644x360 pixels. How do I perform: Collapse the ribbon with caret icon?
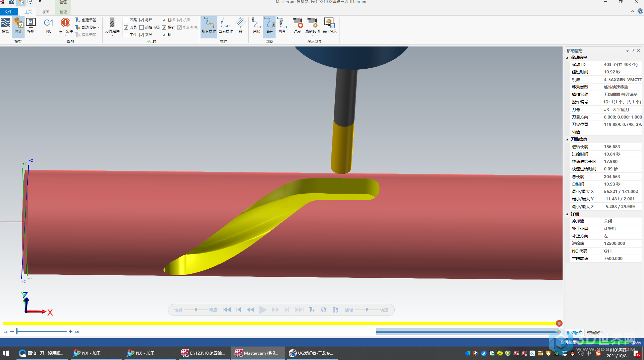(633, 11)
